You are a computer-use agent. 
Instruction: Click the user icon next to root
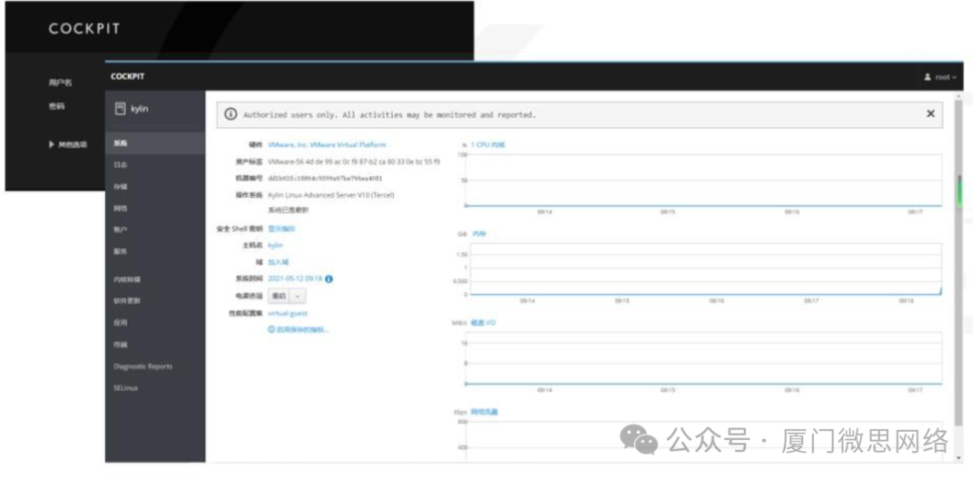pyautogui.click(x=927, y=77)
